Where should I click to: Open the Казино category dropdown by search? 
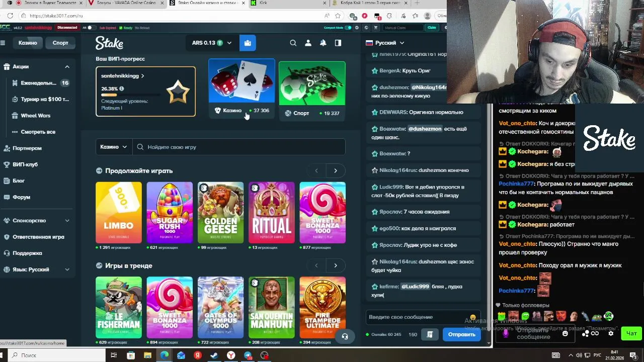tap(114, 147)
